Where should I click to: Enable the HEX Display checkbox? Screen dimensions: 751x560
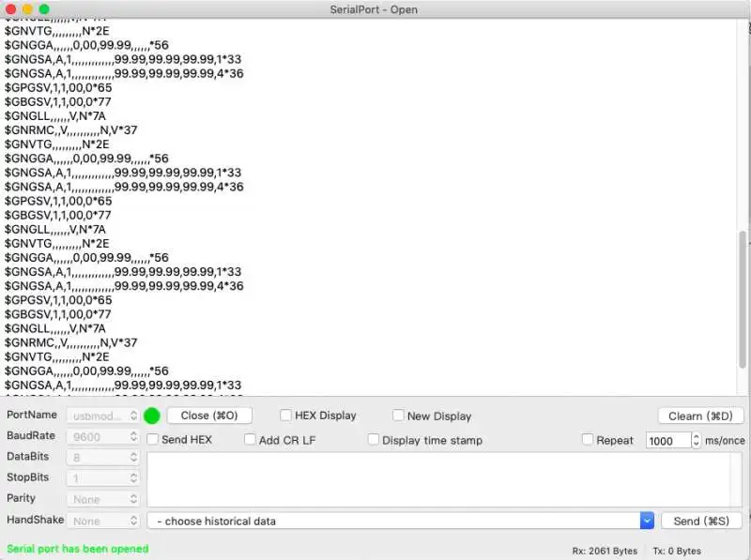[285, 415]
